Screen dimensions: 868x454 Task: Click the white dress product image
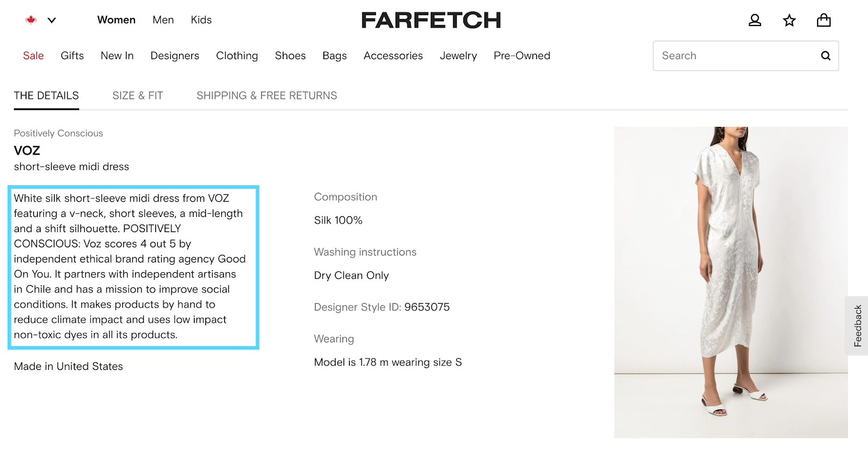[x=730, y=282]
